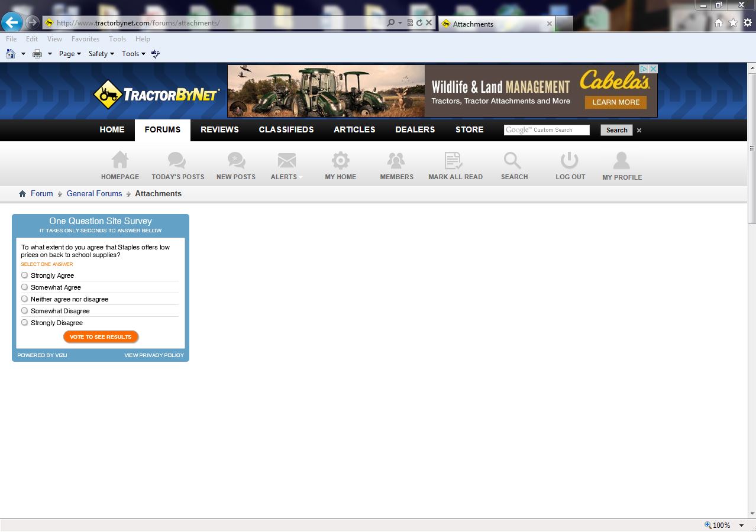
Task: Select the Strongly Disagree radio button
Action: [25, 322]
